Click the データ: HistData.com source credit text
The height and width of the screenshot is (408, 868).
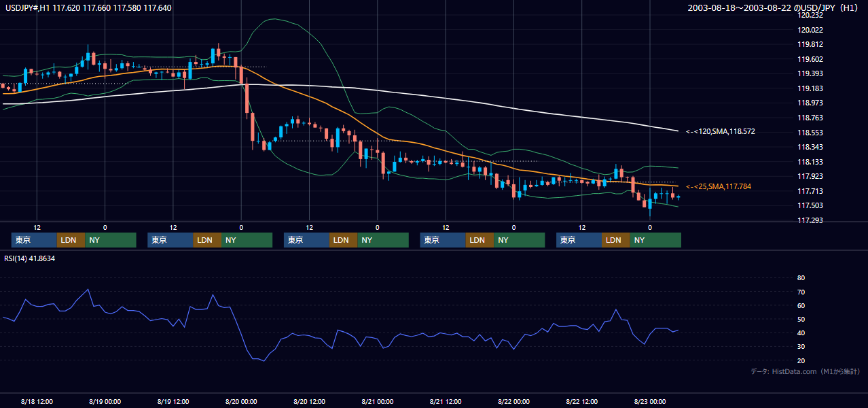pyautogui.click(x=806, y=371)
